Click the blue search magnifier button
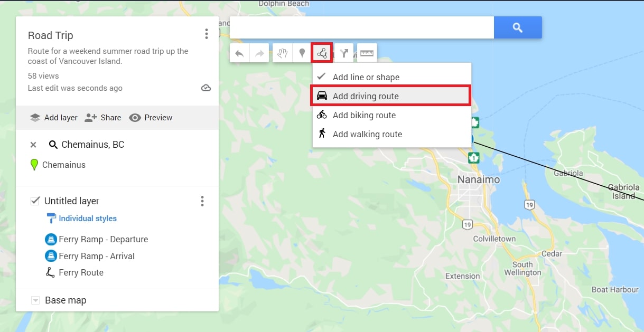Screen dimensions: 644x332 pos(518,27)
